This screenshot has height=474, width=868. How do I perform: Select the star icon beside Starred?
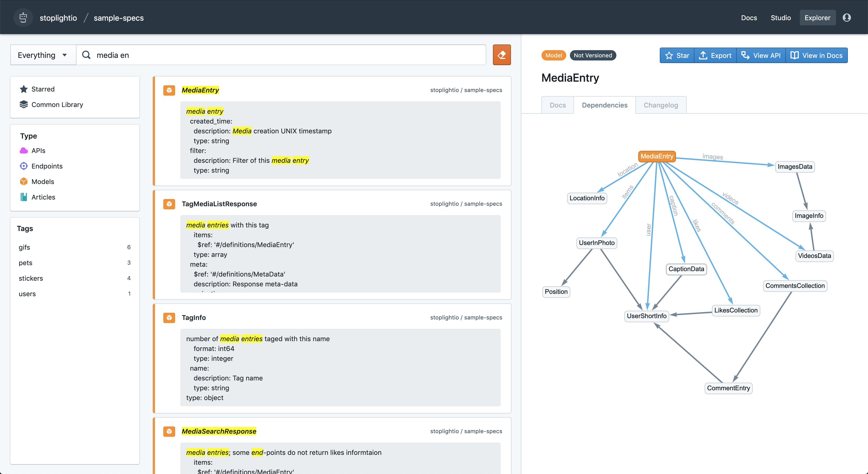pyautogui.click(x=24, y=89)
